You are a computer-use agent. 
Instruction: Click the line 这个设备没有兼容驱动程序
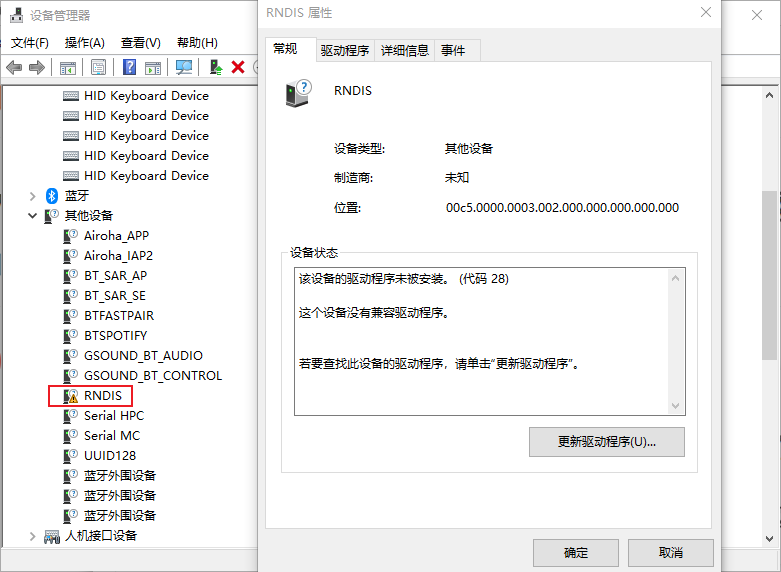374,313
